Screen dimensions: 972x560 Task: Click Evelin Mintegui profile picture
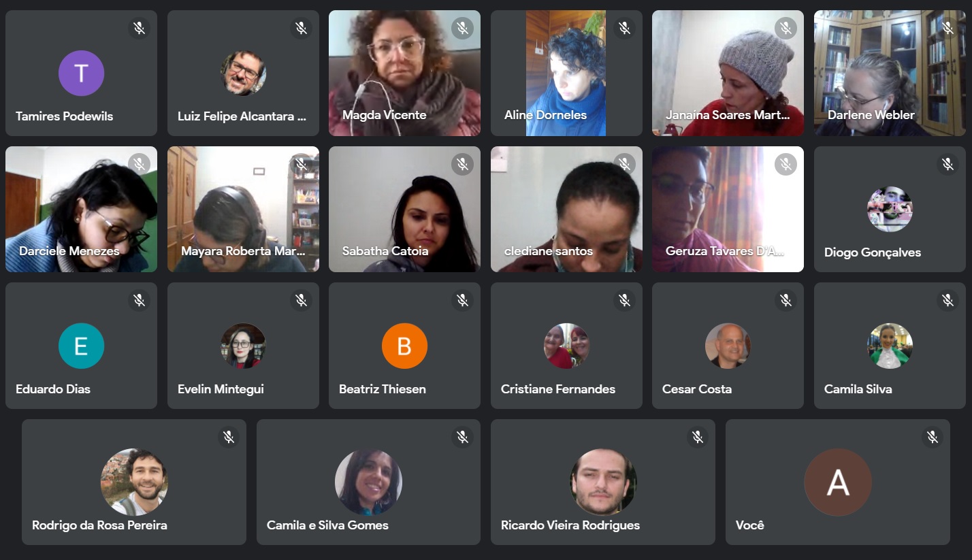pyautogui.click(x=243, y=346)
